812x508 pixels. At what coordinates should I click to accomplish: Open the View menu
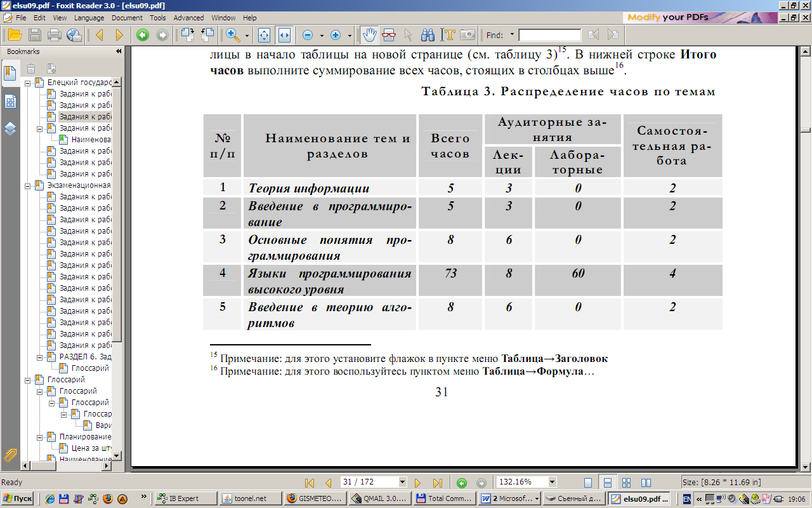[x=60, y=18]
